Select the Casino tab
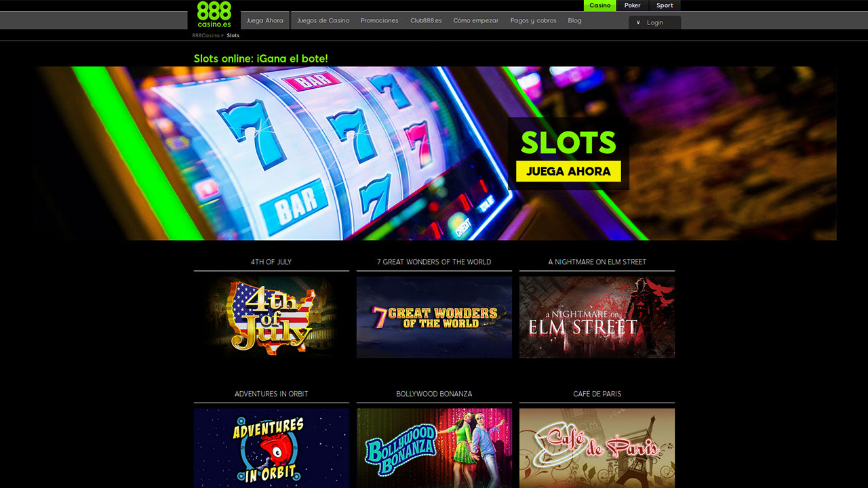This screenshot has width=868, height=488. [x=599, y=5]
